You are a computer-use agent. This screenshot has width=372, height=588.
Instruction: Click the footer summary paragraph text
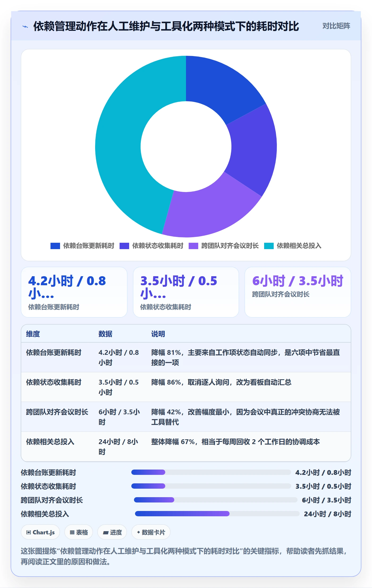pyautogui.click(x=184, y=556)
